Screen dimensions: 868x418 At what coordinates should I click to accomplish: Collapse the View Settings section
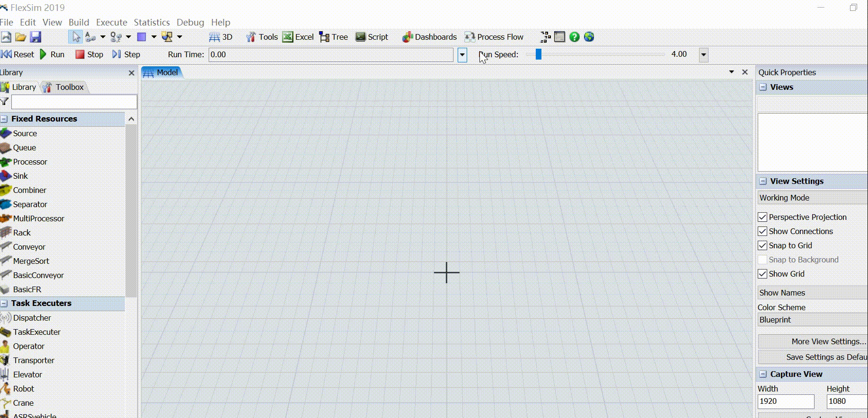[763, 181]
